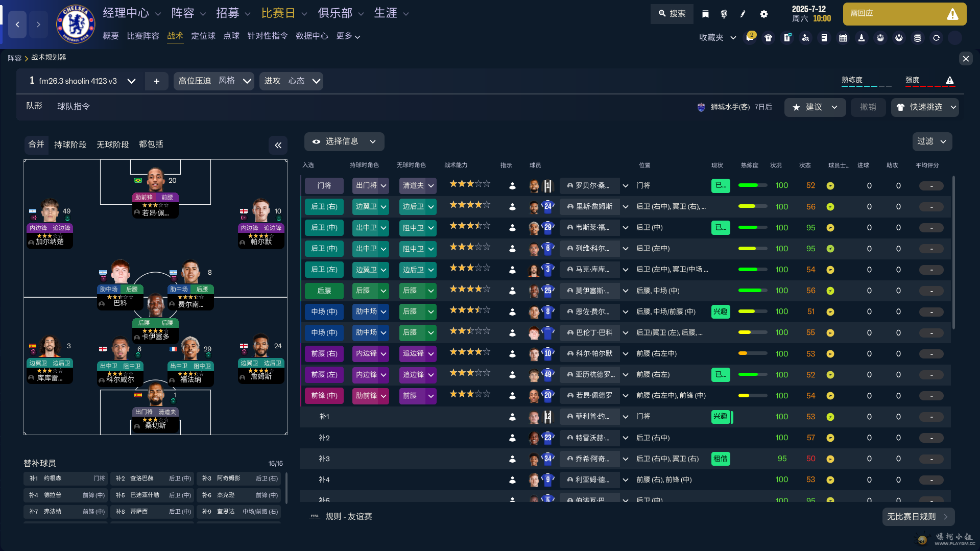Viewport: 980px width, 551px height.
Task: Click the squad shirt shortcut icon
Action: tap(768, 38)
